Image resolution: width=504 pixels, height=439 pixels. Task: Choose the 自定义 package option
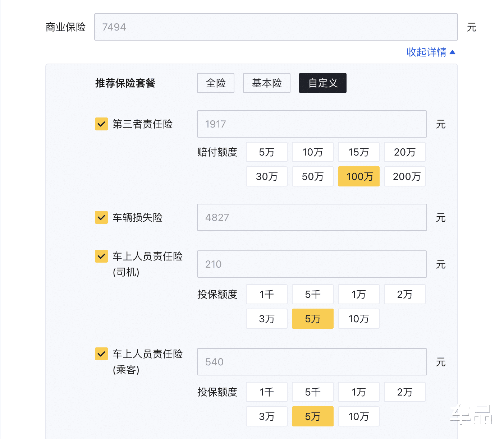[x=323, y=83]
